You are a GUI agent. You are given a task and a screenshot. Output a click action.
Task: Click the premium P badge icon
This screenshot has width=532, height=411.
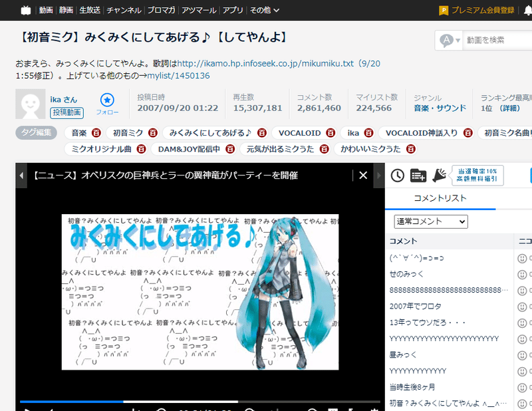[444, 11]
